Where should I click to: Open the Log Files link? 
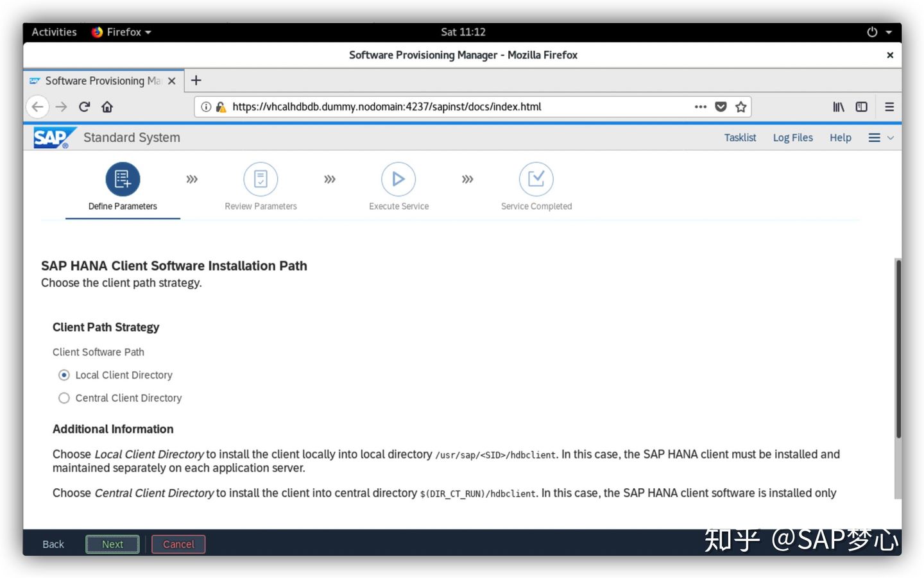coord(792,138)
